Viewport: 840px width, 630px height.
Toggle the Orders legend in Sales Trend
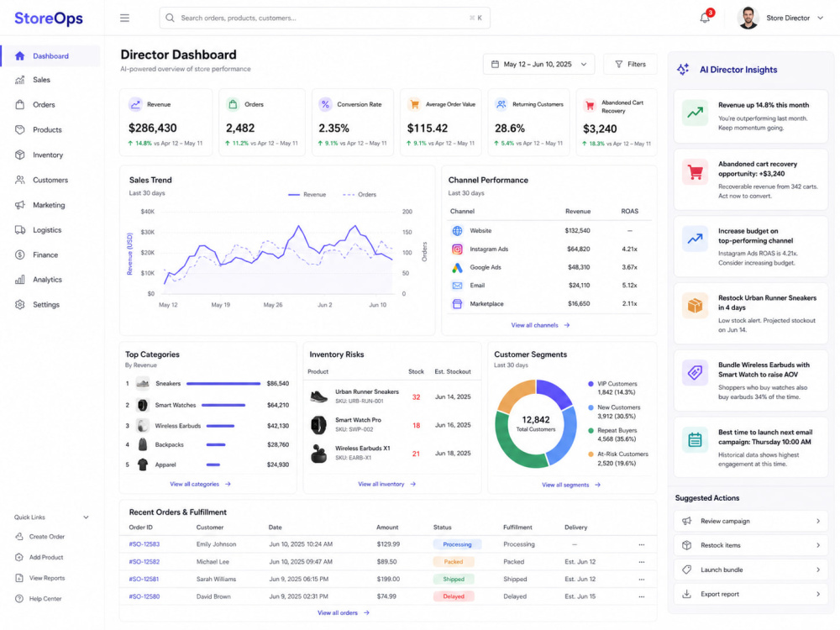(x=360, y=195)
